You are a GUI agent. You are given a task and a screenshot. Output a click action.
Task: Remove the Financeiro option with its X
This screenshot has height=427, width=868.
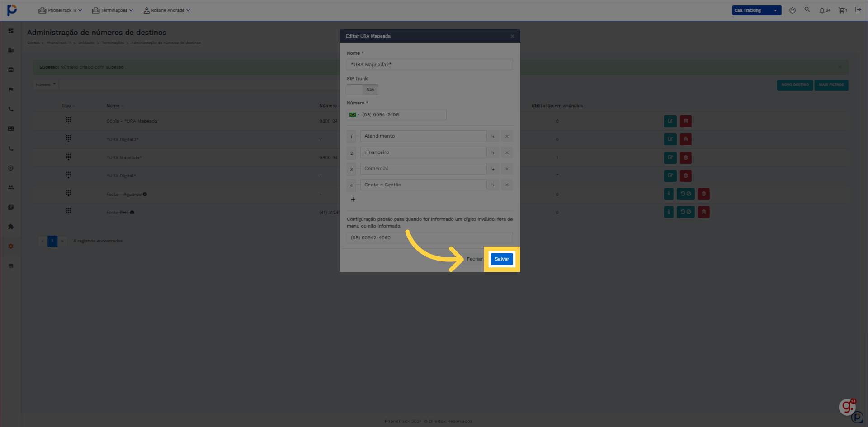point(507,152)
